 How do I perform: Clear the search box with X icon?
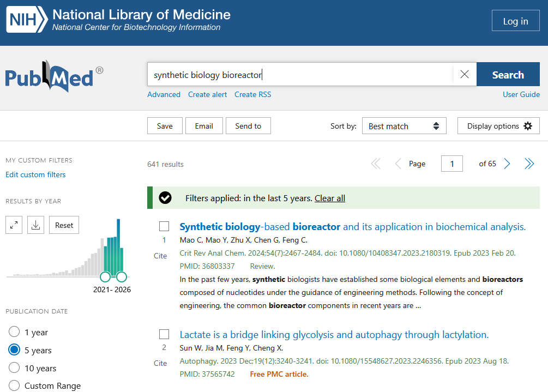click(465, 74)
